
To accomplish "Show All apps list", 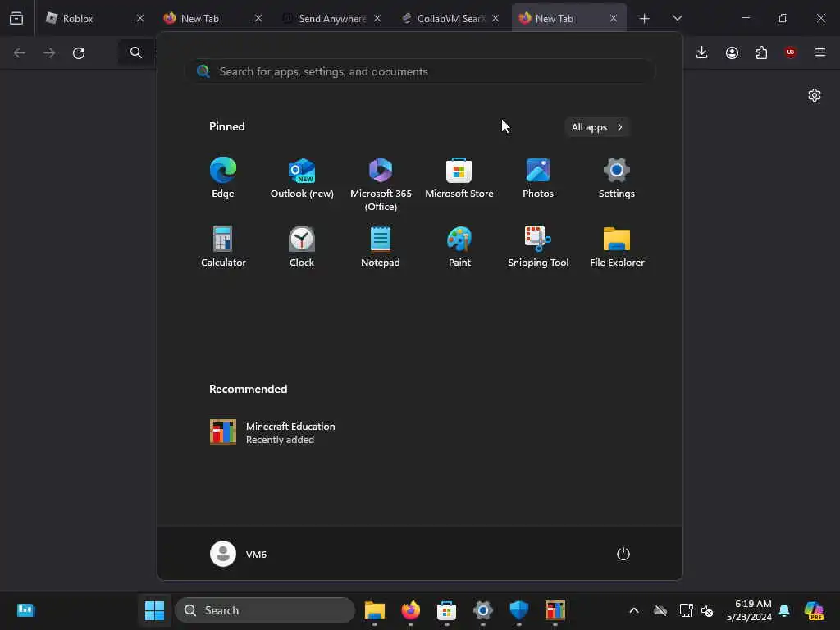I will [597, 127].
